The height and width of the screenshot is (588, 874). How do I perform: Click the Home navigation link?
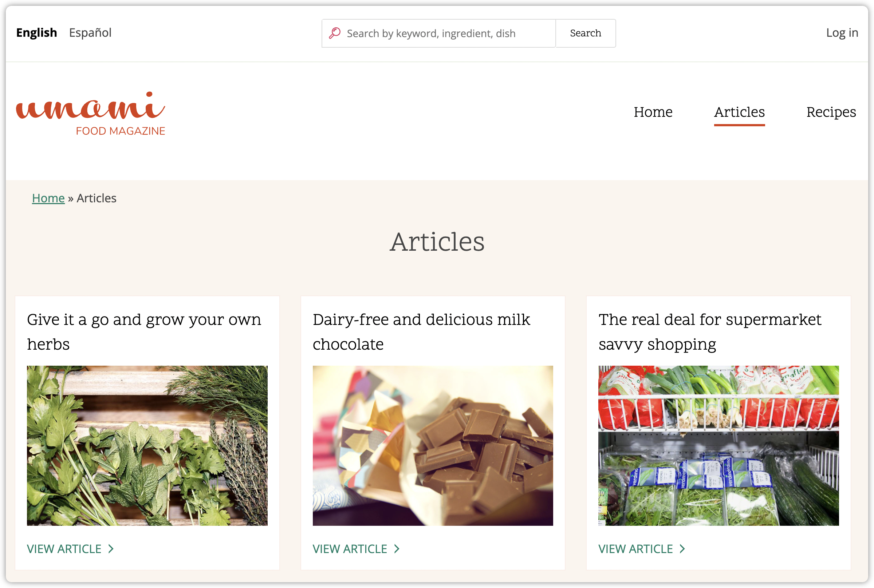tap(653, 112)
